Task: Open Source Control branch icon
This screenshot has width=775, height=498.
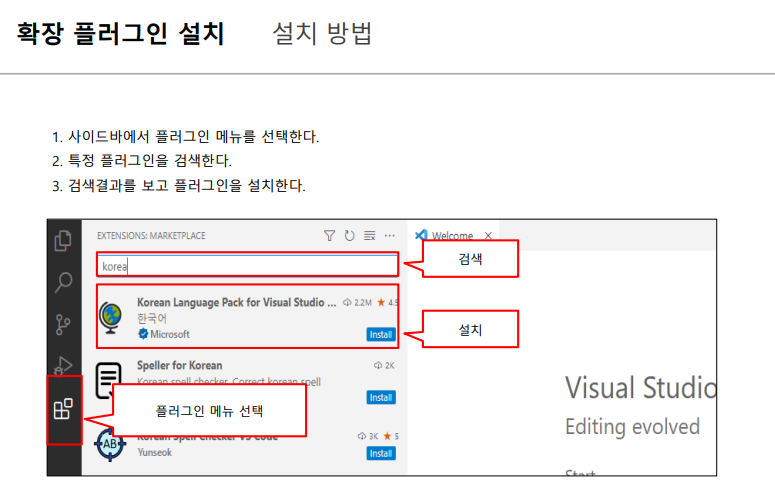Action: click(x=63, y=325)
